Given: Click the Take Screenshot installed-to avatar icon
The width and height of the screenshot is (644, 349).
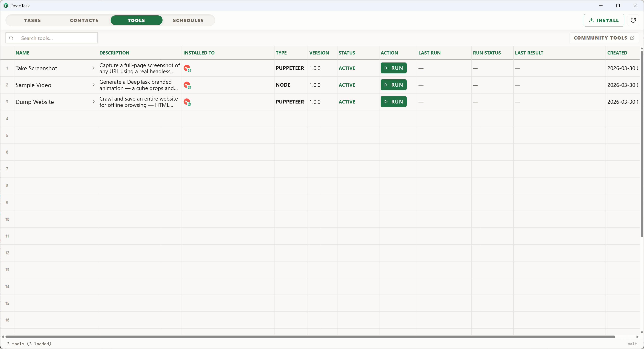Looking at the screenshot, I should (187, 68).
